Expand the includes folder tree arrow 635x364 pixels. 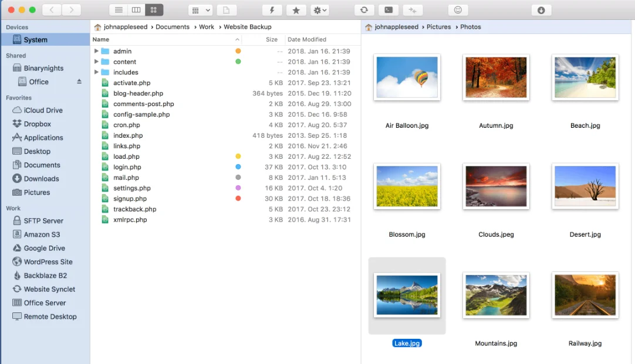coord(96,72)
